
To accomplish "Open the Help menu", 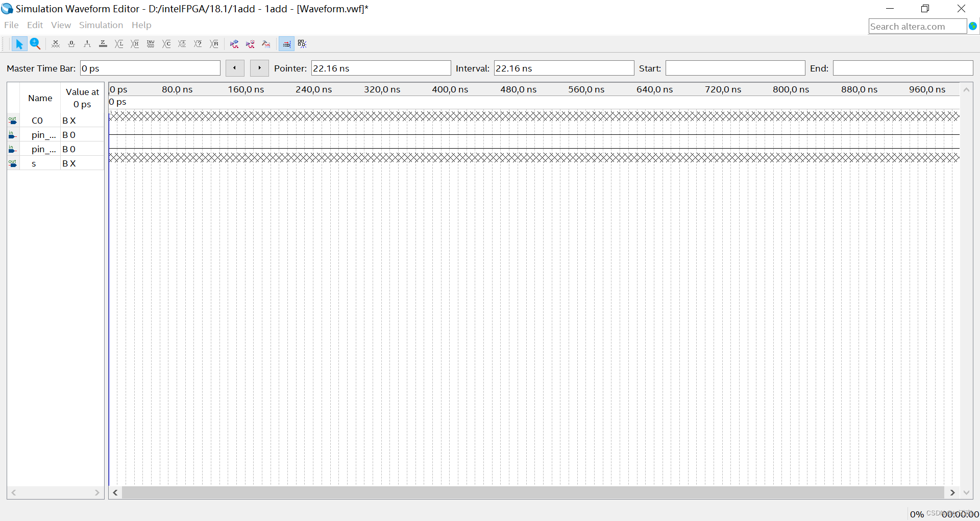I will point(141,25).
